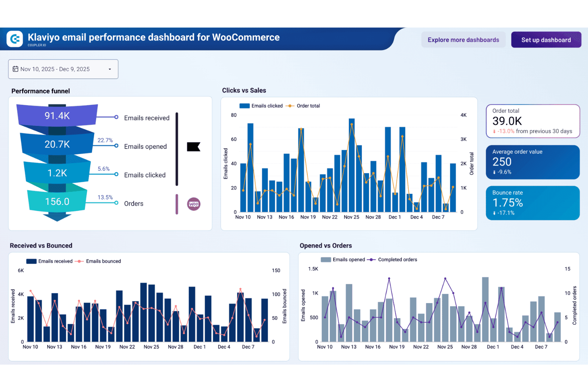Click the Performance funnel heading
588x392 pixels.
[41, 91]
